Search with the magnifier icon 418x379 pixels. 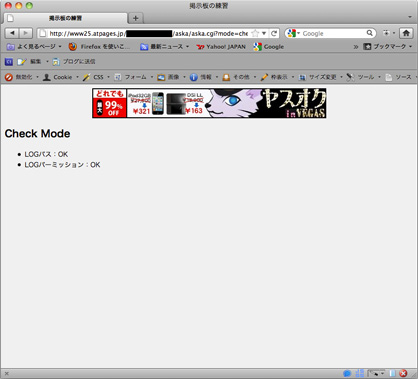pyautogui.click(x=370, y=33)
